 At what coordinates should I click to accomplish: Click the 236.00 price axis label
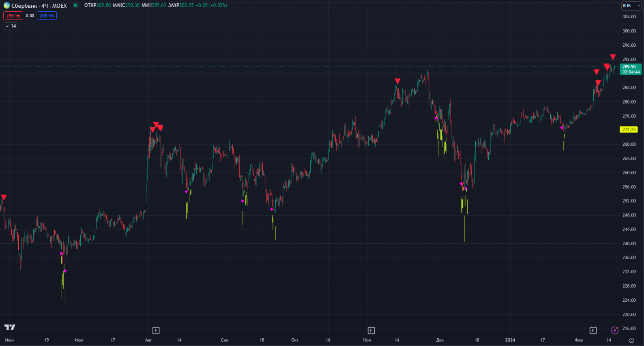[629, 257]
